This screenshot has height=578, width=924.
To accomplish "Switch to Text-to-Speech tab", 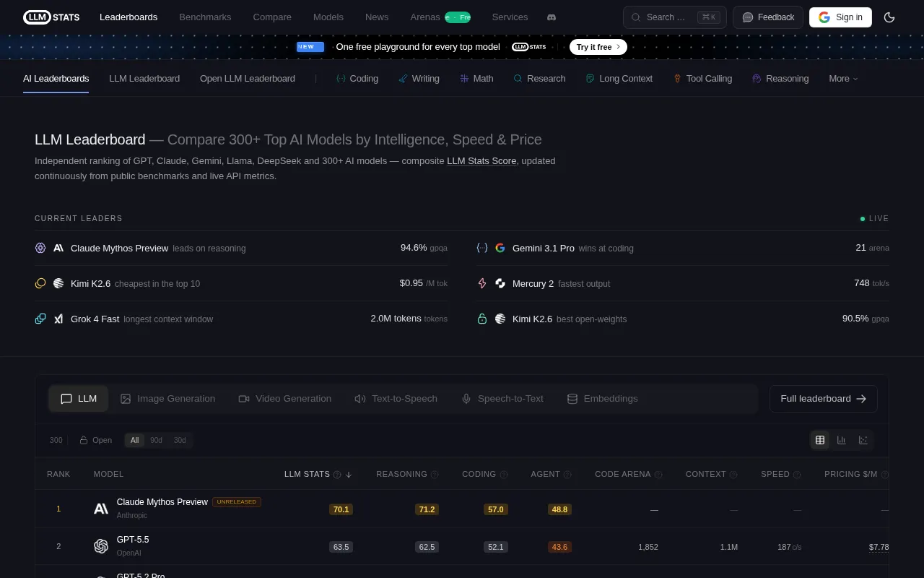I will pos(396,399).
